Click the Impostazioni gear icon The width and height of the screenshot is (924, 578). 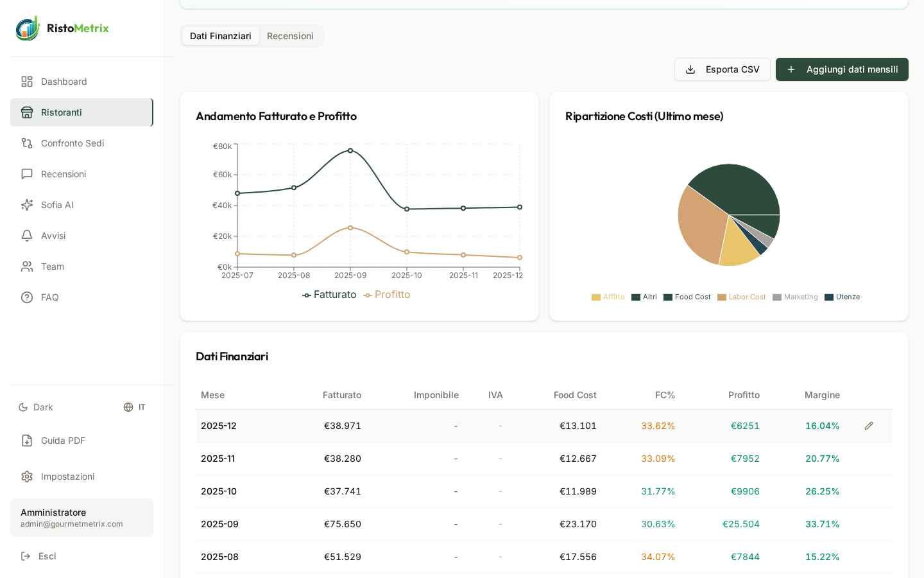(x=27, y=477)
